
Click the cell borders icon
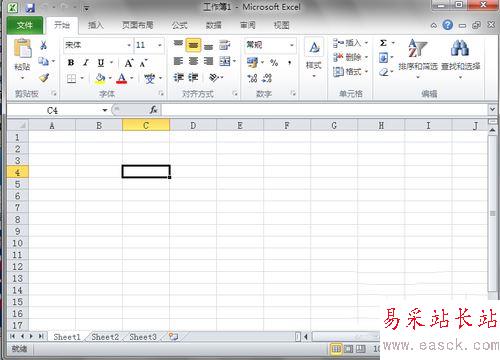(71, 79)
